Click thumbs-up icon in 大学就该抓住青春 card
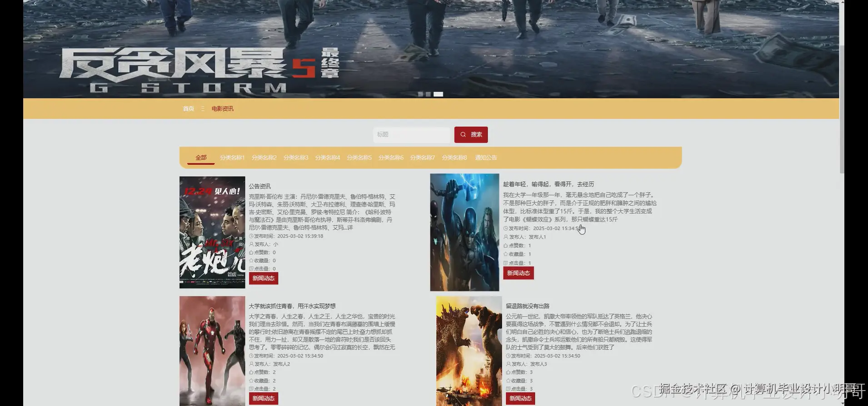Screen dimensions: 868x406 pyautogui.click(x=251, y=372)
